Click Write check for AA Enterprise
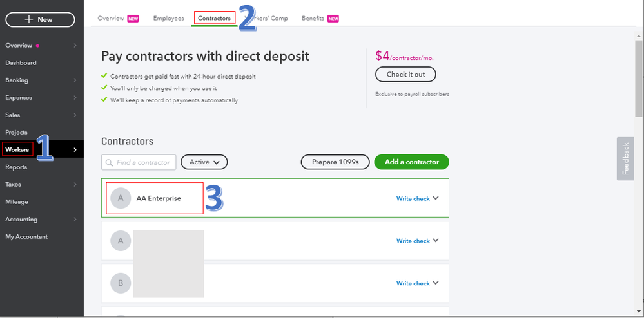The image size is (644, 318). pyautogui.click(x=413, y=199)
